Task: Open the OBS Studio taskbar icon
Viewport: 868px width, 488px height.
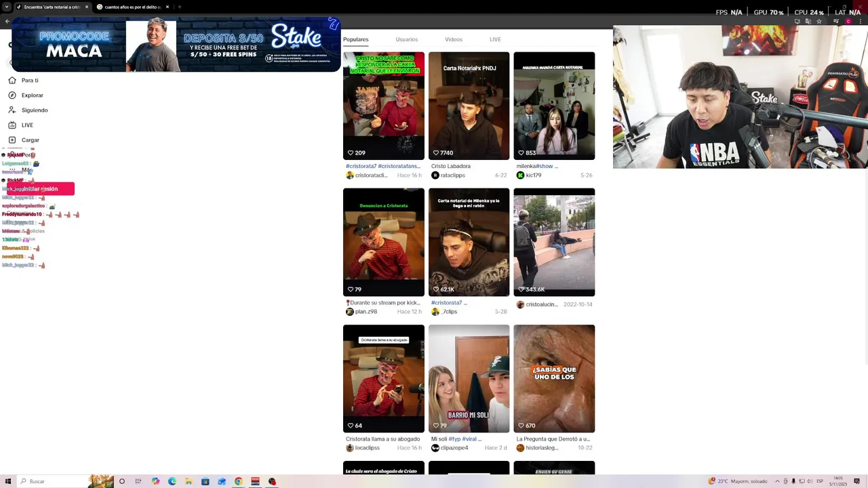Action: pyautogui.click(x=272, y=481)
